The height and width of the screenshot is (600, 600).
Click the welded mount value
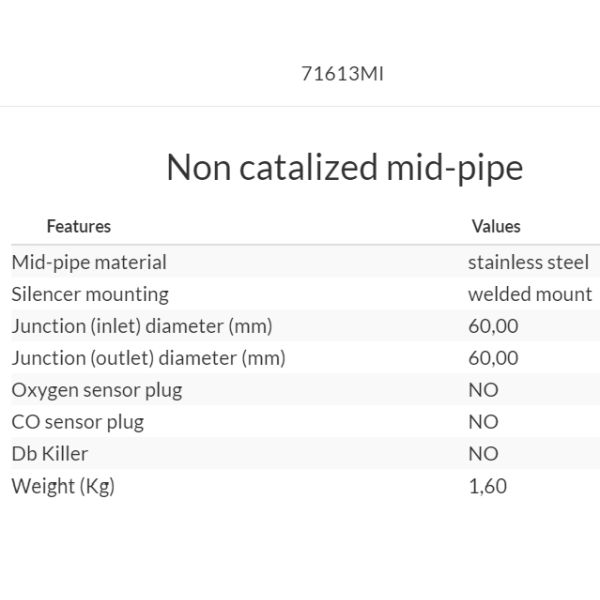(x=530, y=294)
